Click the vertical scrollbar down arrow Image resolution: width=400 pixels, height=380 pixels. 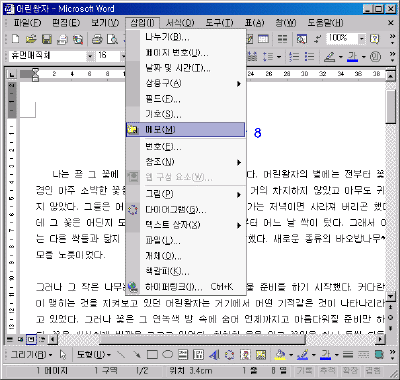tap(390, 296)
